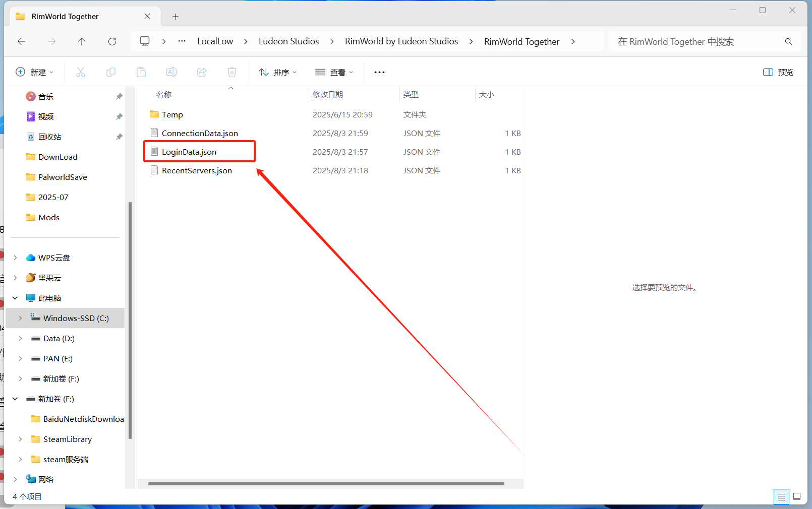The width and height of the screenshot is (812, 509).
Task: Open the 排序 sort dropdown
Action: click(x=278, y=72)
